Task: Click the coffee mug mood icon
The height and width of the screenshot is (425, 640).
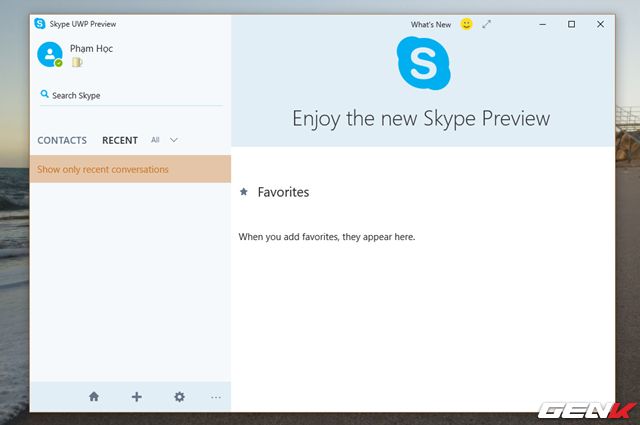Action: 77,62
